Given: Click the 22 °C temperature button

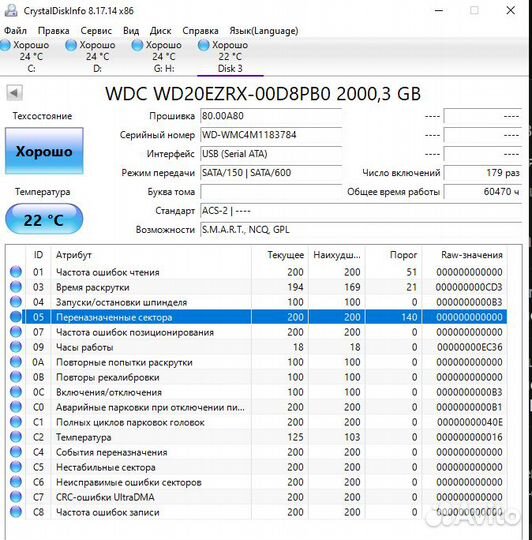Looking at the screenshot, I should pyautogui.click(x=44, y=219).
